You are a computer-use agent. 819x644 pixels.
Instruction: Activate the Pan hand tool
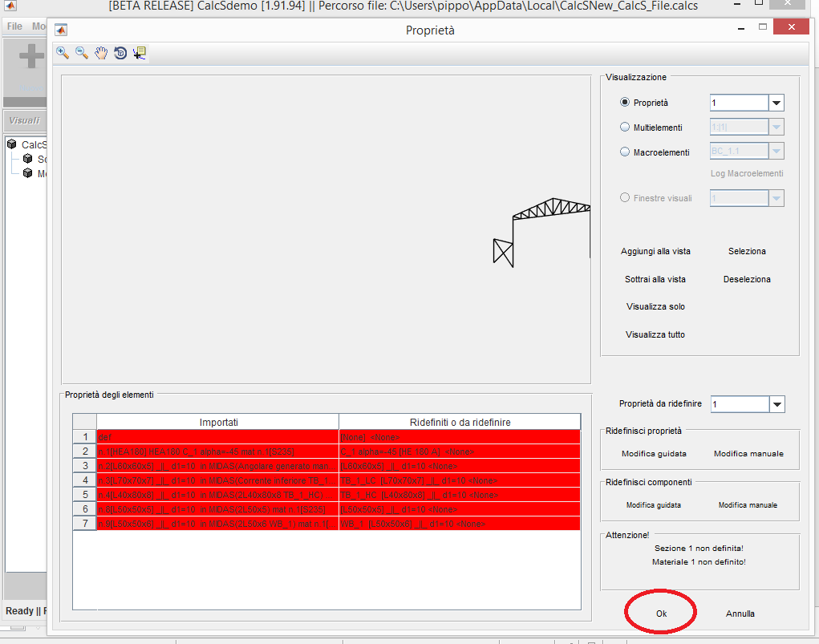point(101,53)
